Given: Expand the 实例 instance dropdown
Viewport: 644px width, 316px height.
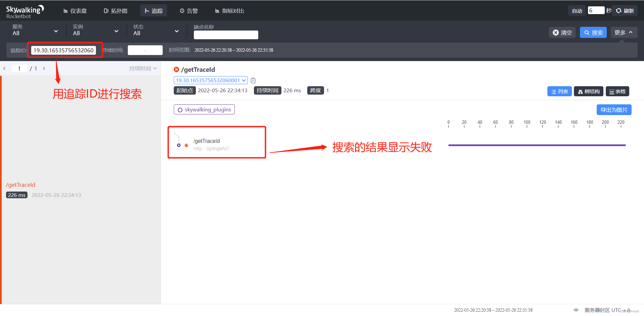Looking at the screenshot, I should (x=96, y=30).
